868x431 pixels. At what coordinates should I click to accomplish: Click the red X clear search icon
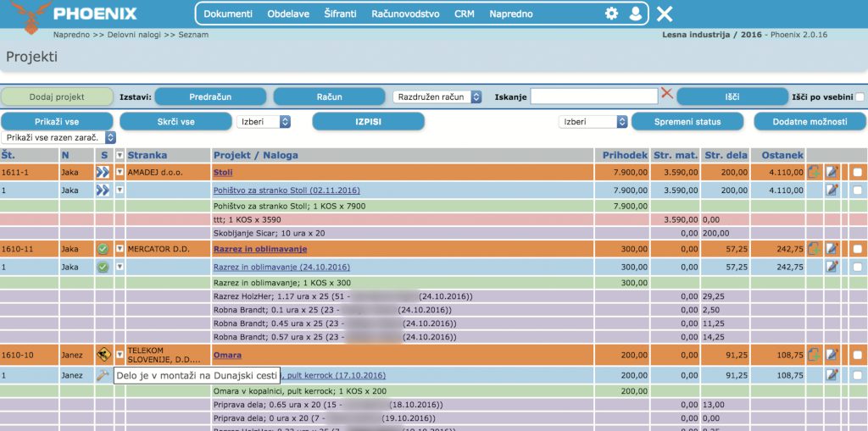point(667,94)
